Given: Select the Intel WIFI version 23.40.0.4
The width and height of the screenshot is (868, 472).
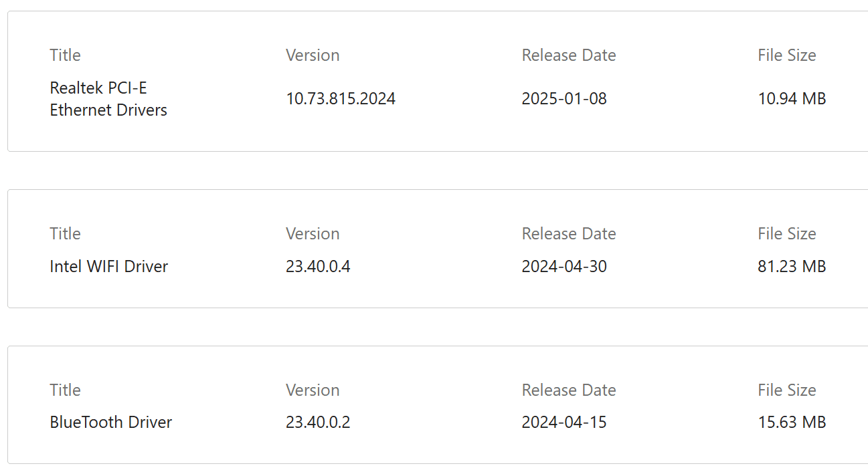Looking at the screenshot, I should 318,267.
